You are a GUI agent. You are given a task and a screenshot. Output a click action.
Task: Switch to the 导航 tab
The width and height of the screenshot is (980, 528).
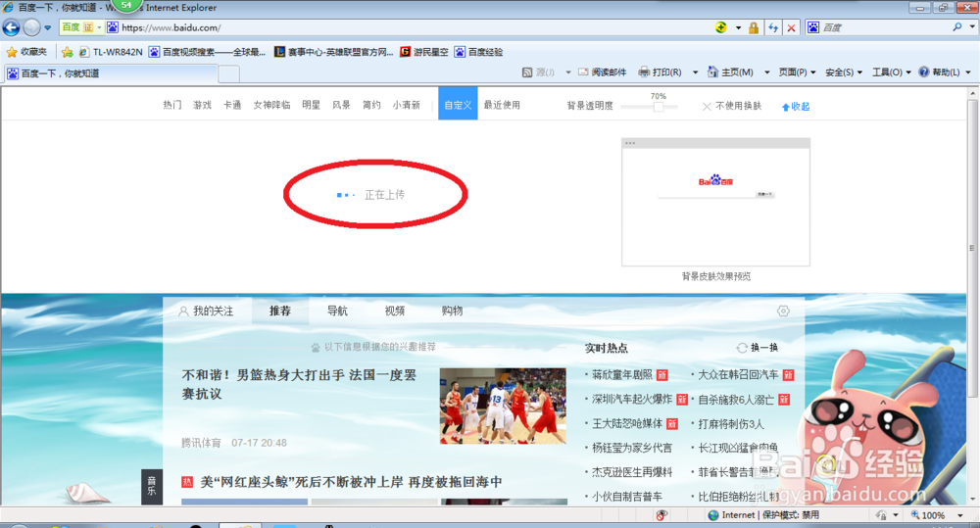(337, 311)
